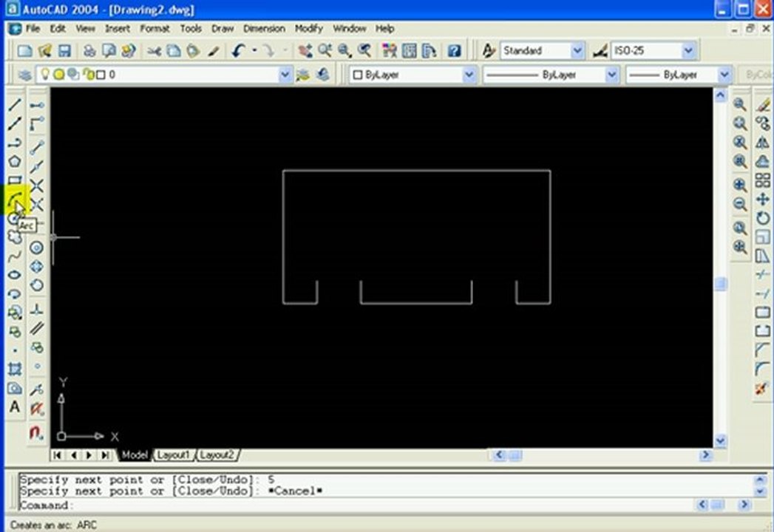Select the Move tool

pyautogui.click(x=763, y=199)
